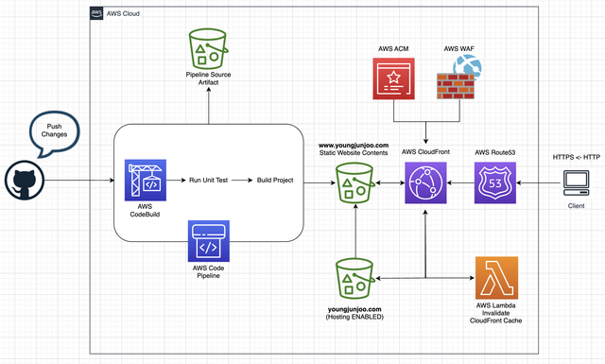This screenshot has width=605, height=364.
Task: Select the Static Website Contents S3 bucket
Action: tap(354, 183)
